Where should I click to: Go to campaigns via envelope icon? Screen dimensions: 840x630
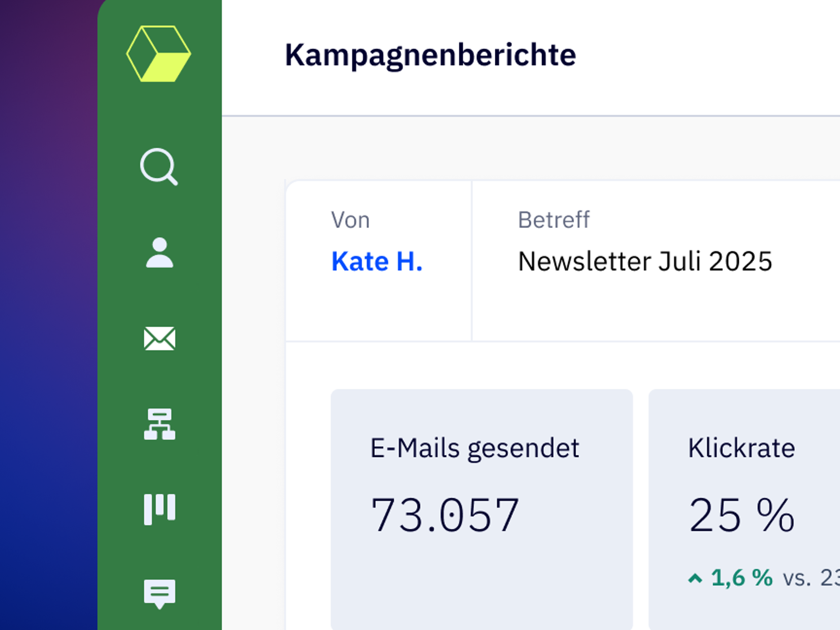(x=159, y=338)
